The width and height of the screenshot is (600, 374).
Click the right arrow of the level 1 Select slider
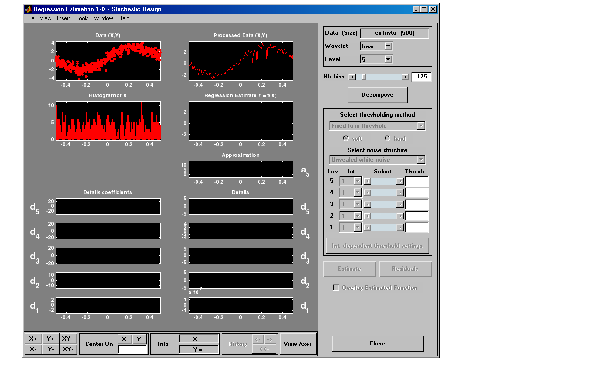pyautogui.click(x=399, y=228)
